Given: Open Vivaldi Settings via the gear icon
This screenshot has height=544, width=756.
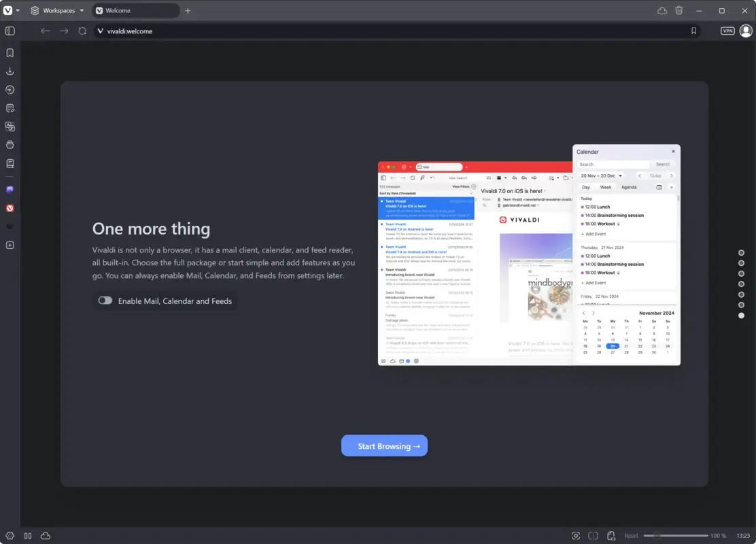Looking at the screenshot, I should [10, 536].
